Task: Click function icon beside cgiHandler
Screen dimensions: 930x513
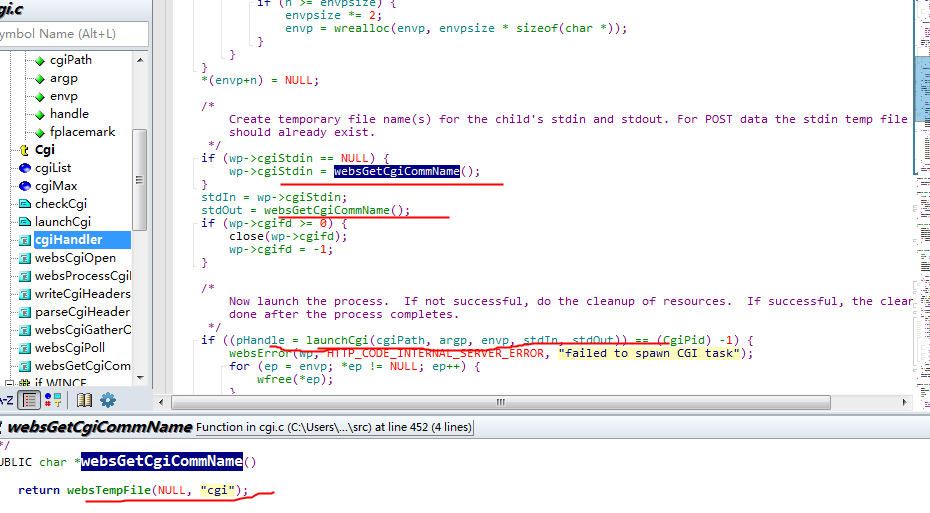Action: pos(24,240)
